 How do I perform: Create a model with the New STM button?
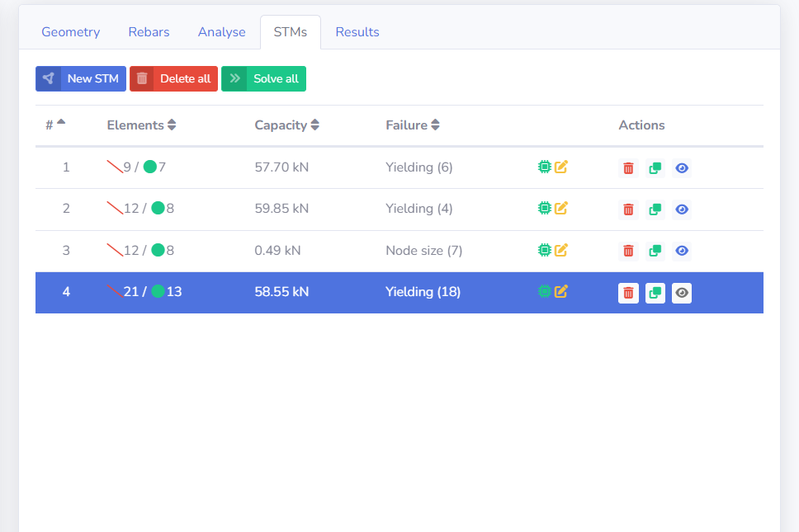point(80,78)
